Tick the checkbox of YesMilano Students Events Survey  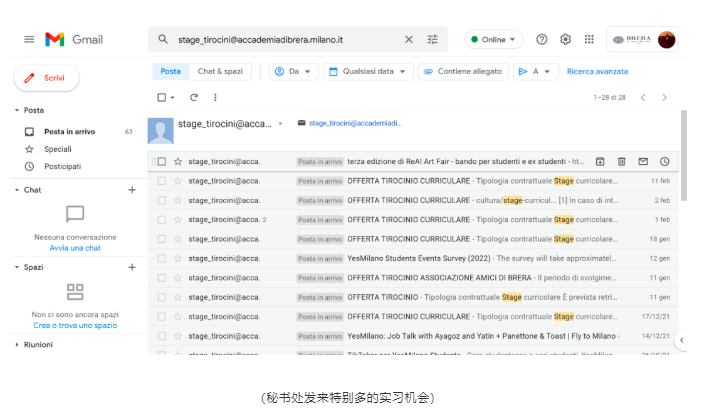[x=162, y=259]
